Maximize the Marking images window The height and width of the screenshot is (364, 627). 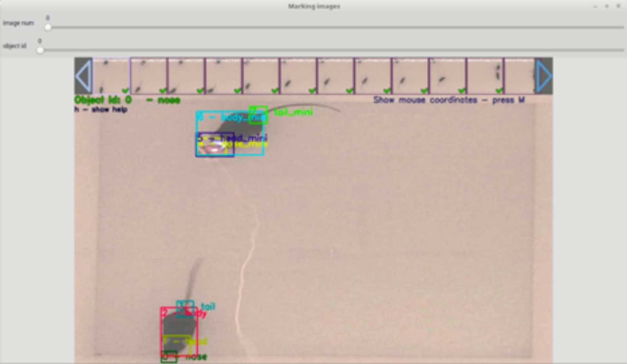[607, 6]
